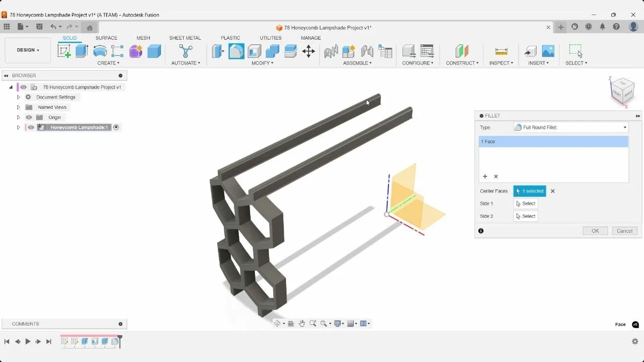Click the highlighted Fillet tool icon
644x362 pixels.
[x=236, y=51]
